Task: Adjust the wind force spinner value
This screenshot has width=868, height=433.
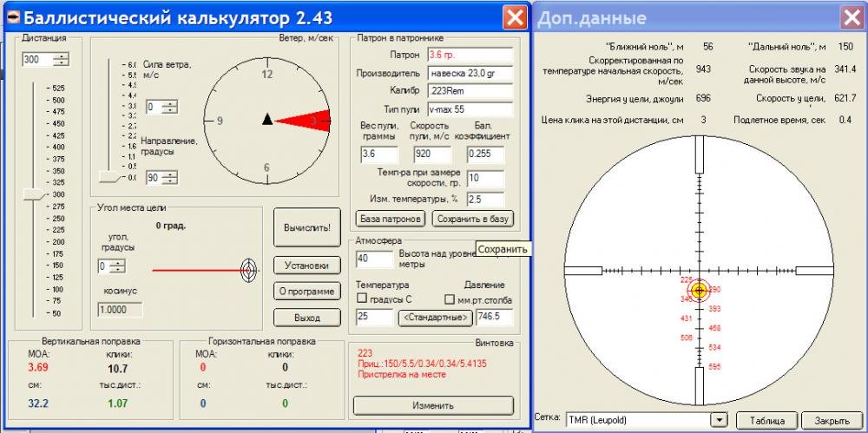Action: pyautogui.click(x=169, y=107)
